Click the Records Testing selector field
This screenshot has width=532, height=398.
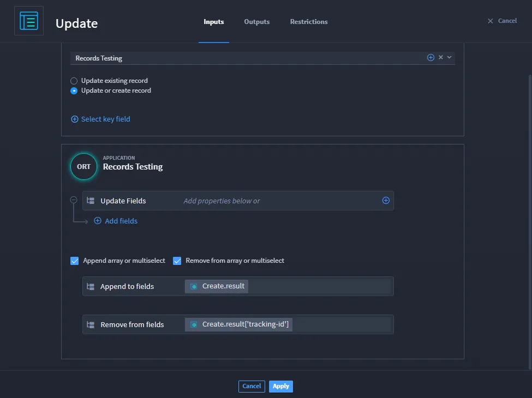262,58
